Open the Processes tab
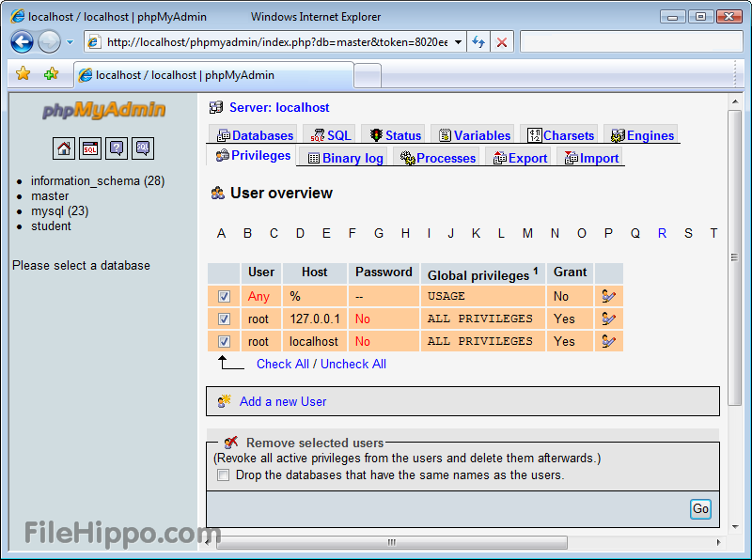Screen dimensions: 752x560 [437, 158]
